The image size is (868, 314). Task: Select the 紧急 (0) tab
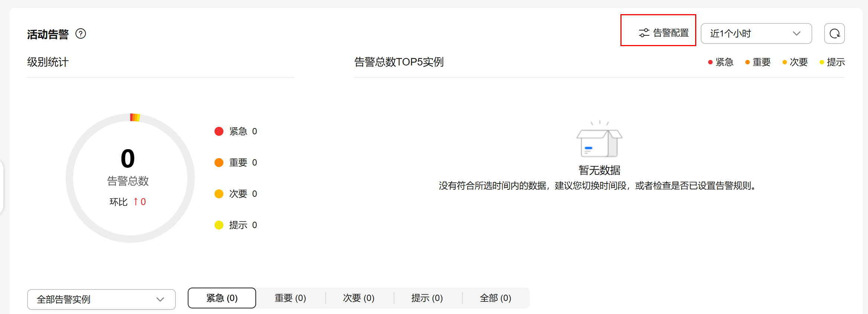click(x=222, y=298)
